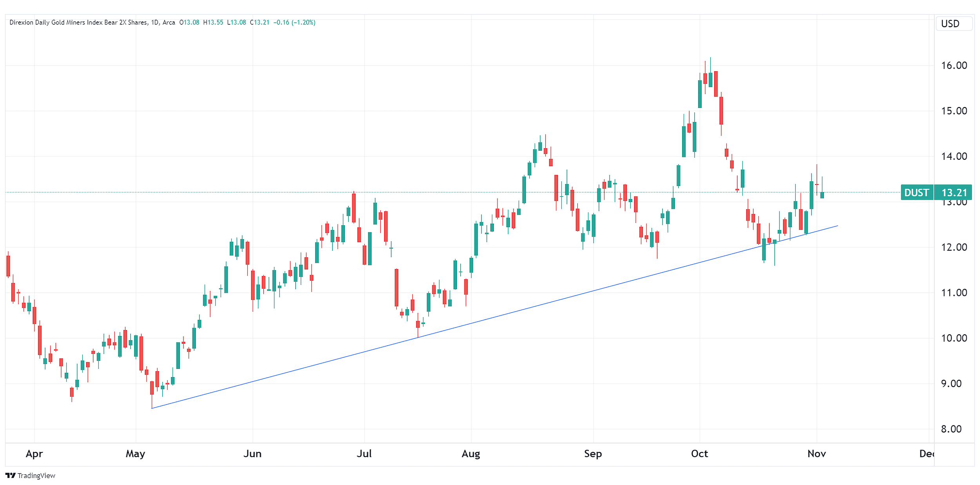Click the 10.00 price axis label
980x485 pixels.
954,338
